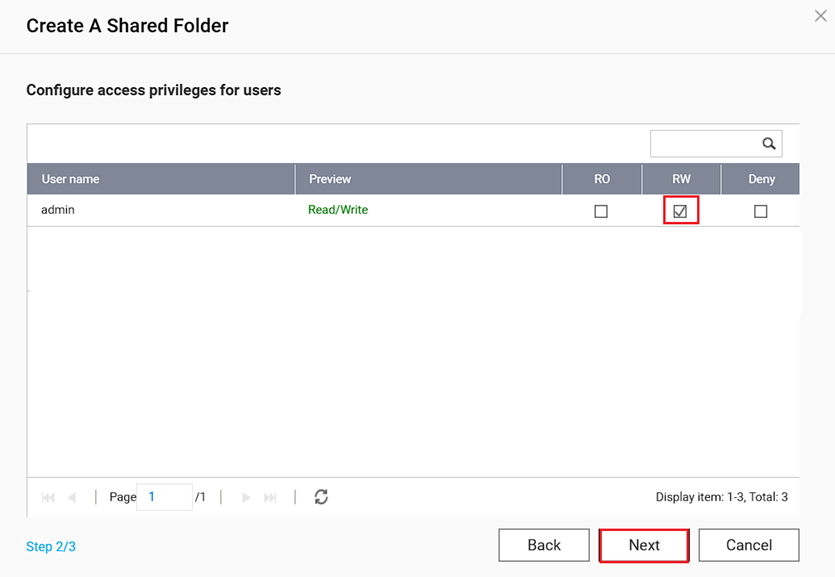This screenshot has height=577, width=835.
Task: Click the Deny column header
Action: pos(761,179)
